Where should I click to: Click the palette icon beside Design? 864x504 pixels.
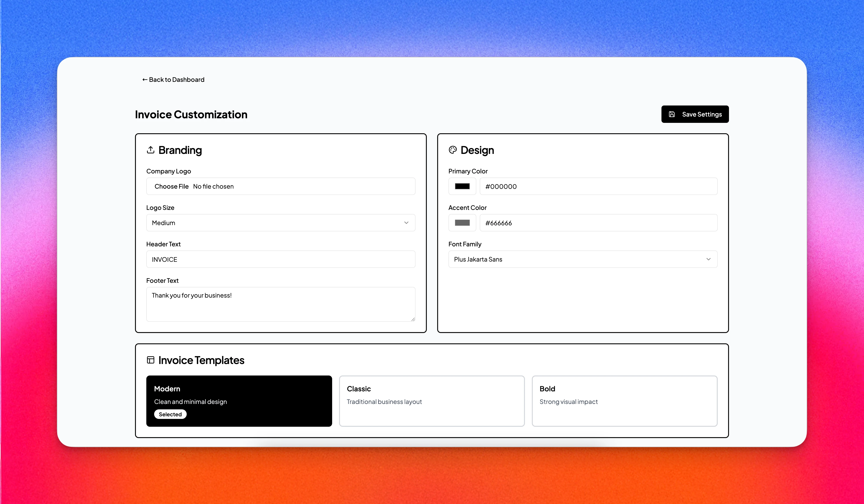point(453,150)
